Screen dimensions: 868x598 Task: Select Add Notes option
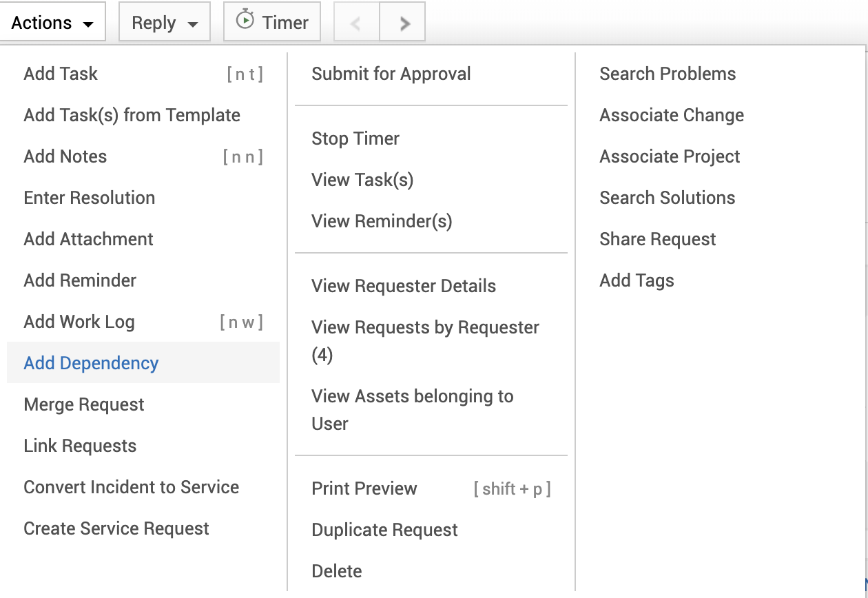click(x=65, y=156)
